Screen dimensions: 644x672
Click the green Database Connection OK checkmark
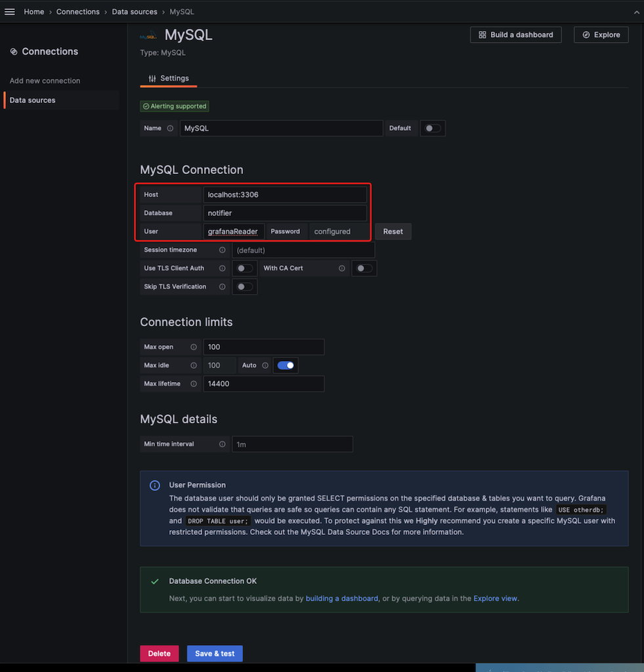pos(155,581)
